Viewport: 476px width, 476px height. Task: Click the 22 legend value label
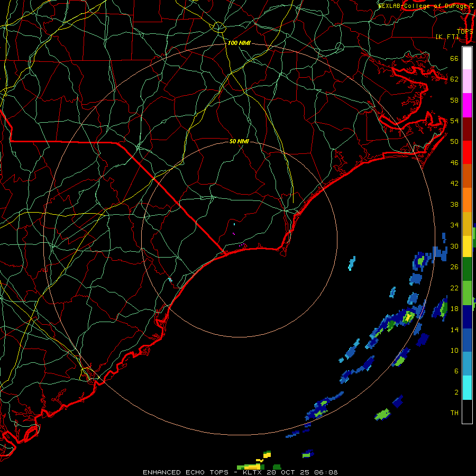click(x=454, y=288)
